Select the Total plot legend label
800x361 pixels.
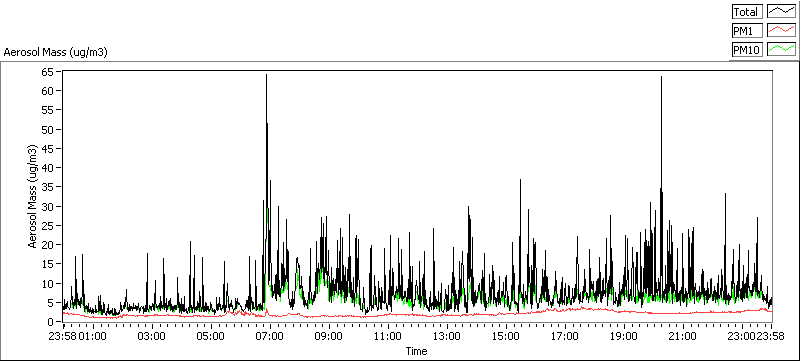point(747,12)
